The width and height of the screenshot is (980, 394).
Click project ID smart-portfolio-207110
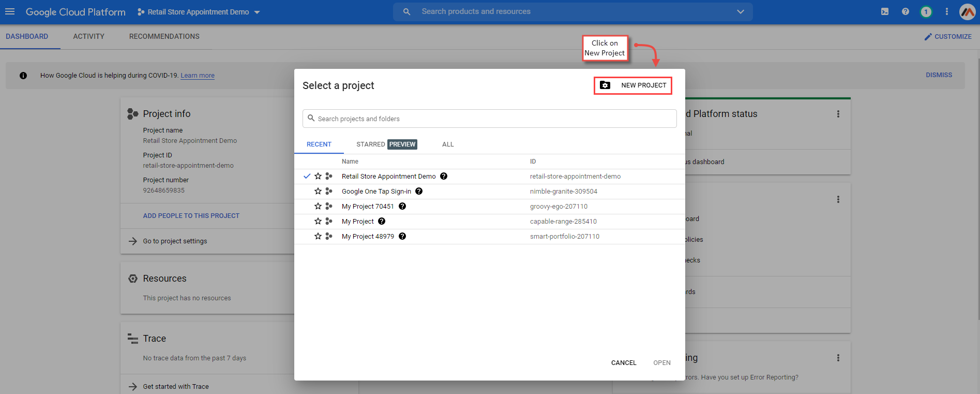(x=565, y=237)
